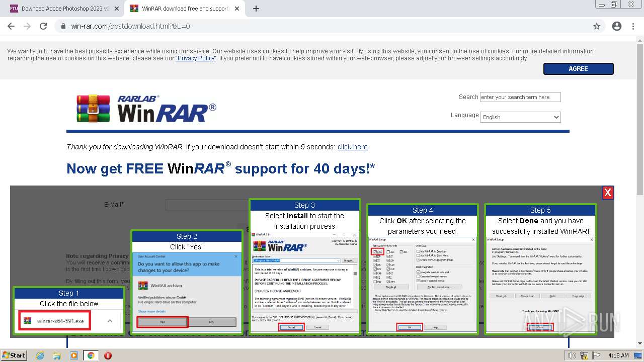Viewport: 644px width, 362px height.
Task: Accept cookies with the AGREE button
Action: 578,68
